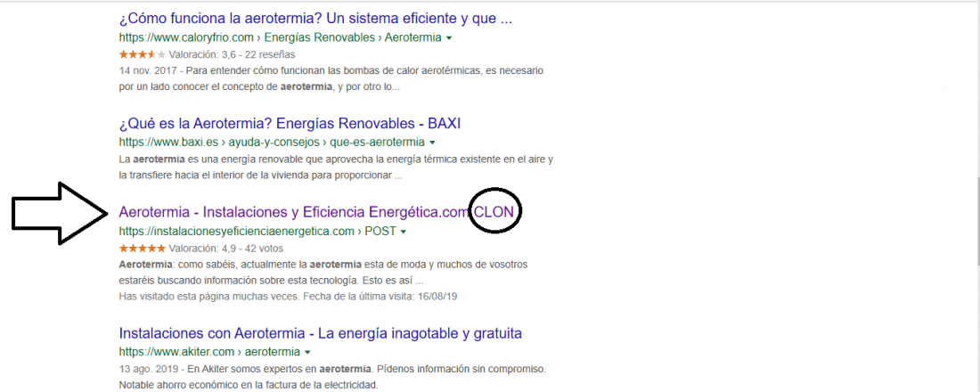Screen dimensions: 980x392
Task: Expand dropdown arrow next to caloryfrio.com URL
Action: (449, 38)
